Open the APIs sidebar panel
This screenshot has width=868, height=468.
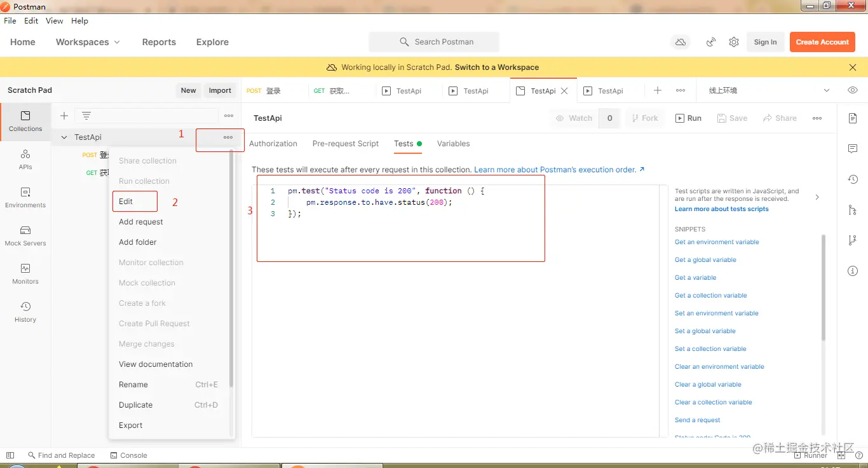[x=25, y=159]
